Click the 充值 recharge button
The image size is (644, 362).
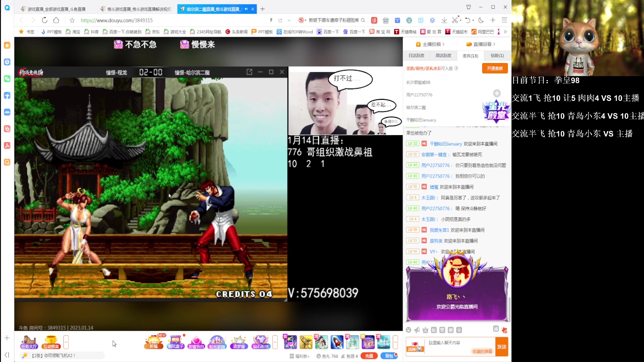tap(369, 356)
